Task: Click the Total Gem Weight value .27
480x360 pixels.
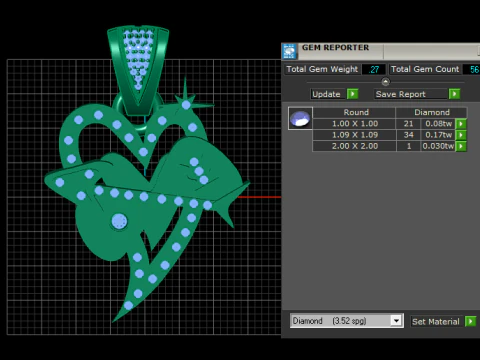Action: point(374,69)
